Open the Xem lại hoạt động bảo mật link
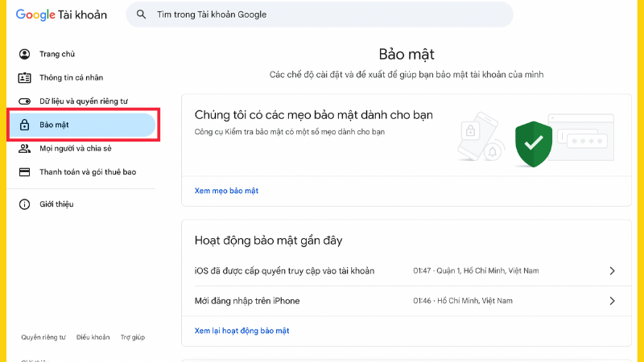Viewport: 644px width, 362px height. (242, 331)
